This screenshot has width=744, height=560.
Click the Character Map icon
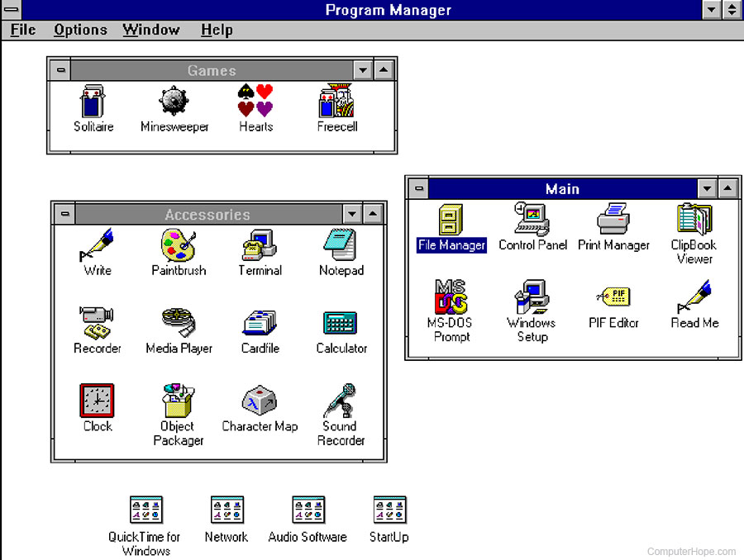click(260, 401)
